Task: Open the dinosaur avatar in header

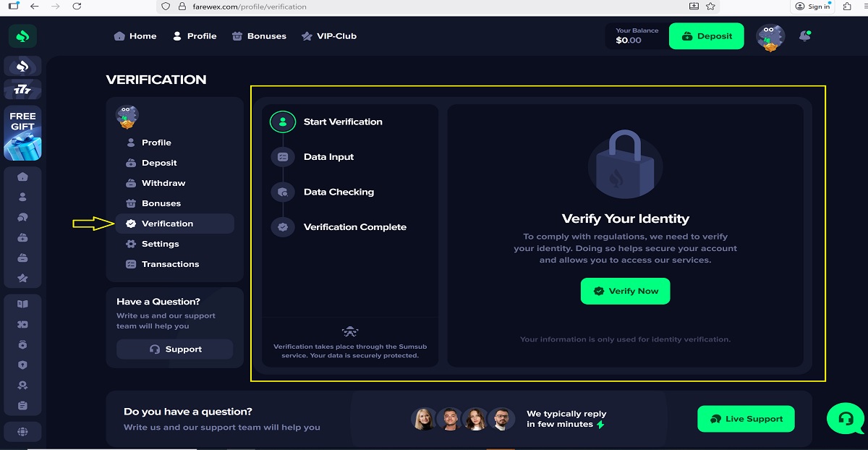Action: point(770,37)
